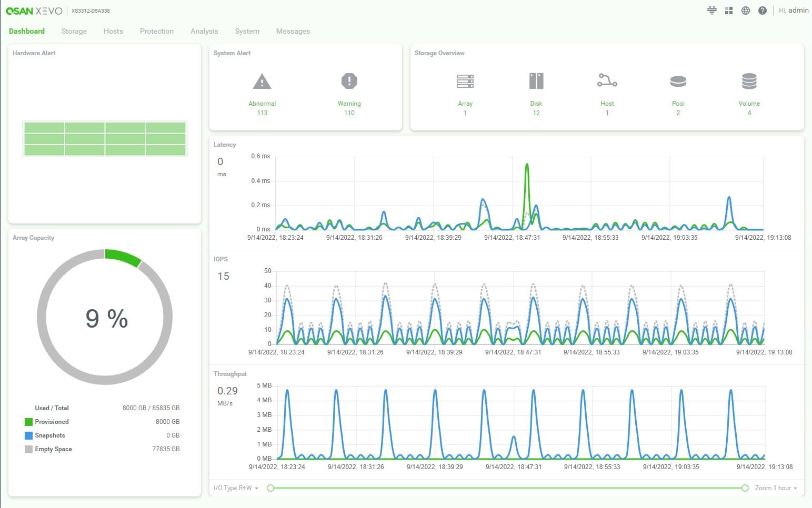Go to the Protection tab

pyautogui.click(x=156, y=31)
